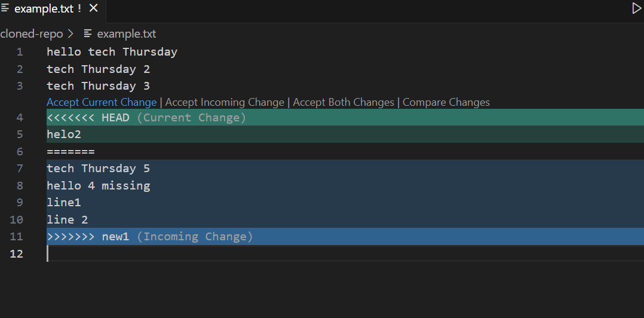Viewport: 644px width, 318px height.
Task: Close the example.txt editor tab
Action: 93,9
